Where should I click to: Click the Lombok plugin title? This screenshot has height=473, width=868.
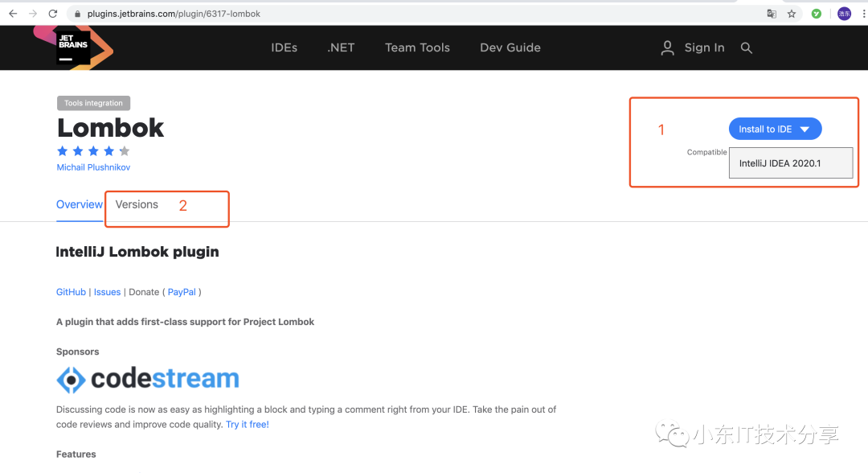(110, 128)
